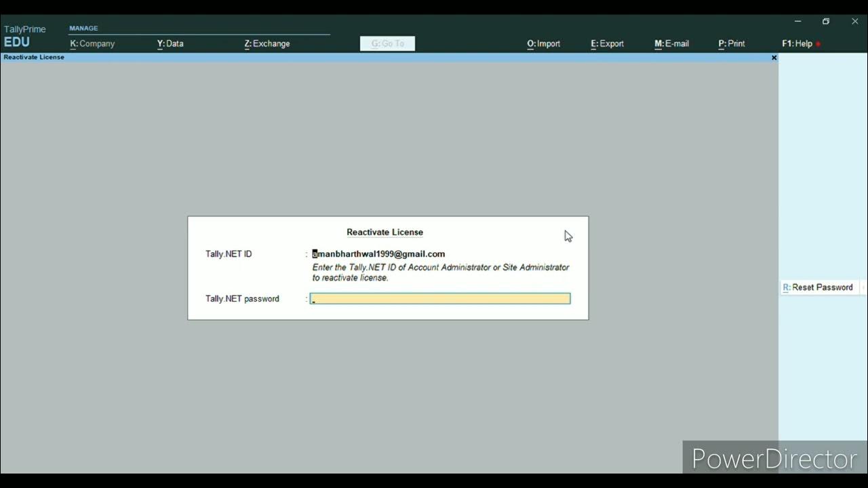Open the Z: Exchange menu
This screenshot has width=868, height=488.
(267, 43)
